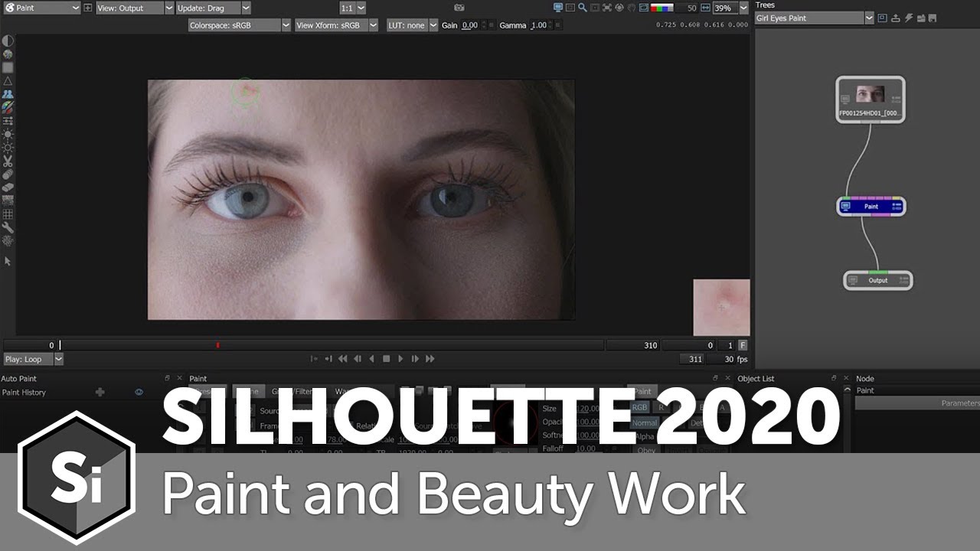
Task: Open the Update: Drag dropdown
Action: tap(213, 8)
